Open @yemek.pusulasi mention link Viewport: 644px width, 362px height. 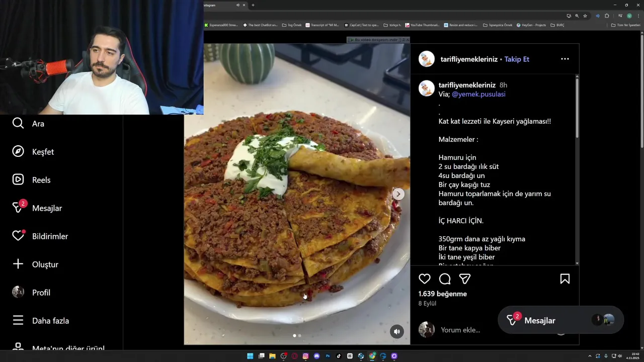[478, 94]
